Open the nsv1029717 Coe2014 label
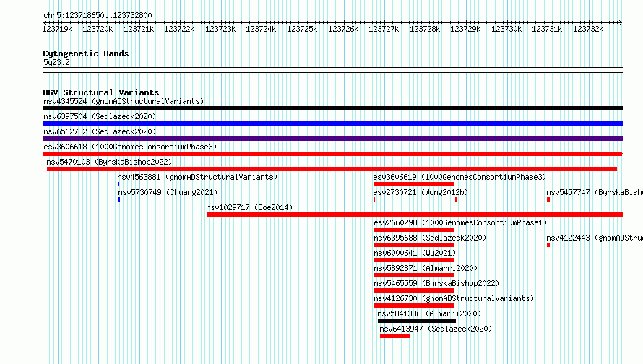643x364 pixels. (x=249, y=207)
